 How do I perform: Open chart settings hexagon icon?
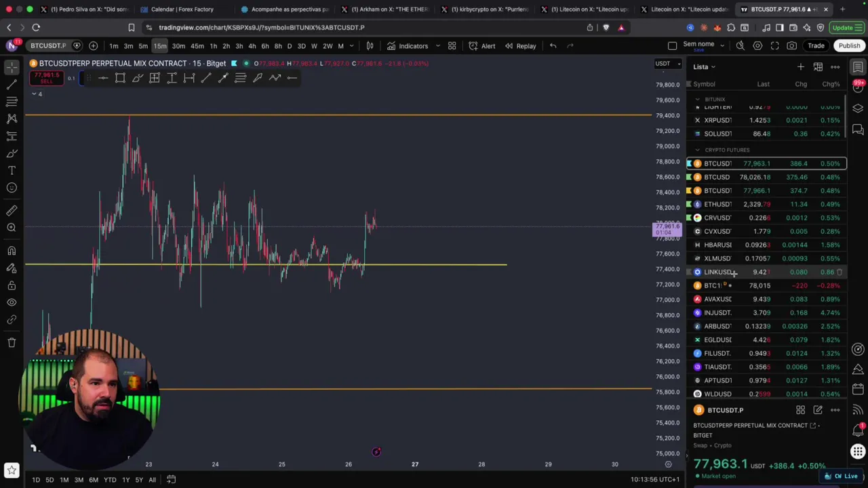pyautogui.click(x=757, y=45)
